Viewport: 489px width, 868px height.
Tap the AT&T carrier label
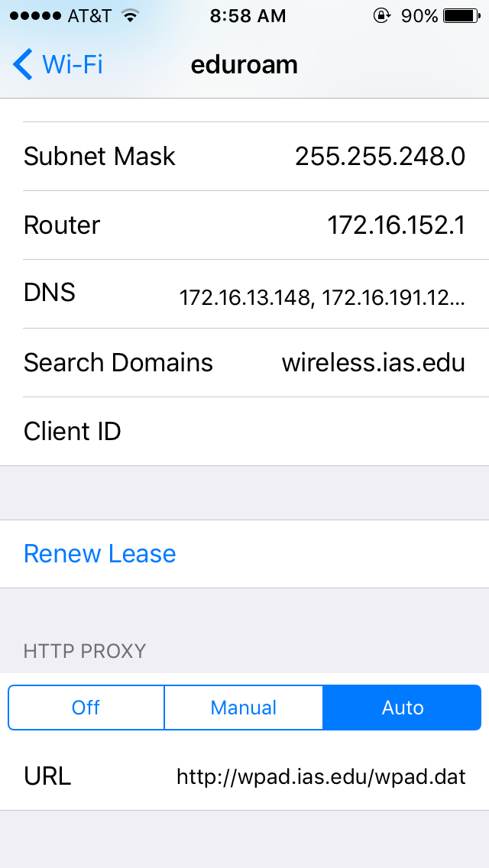click(x=89, y=16)
